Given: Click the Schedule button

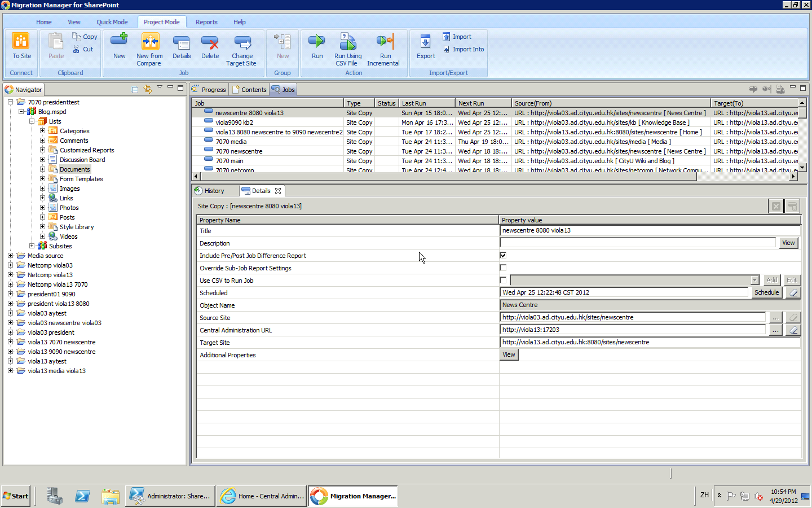Looking at the screenshot, I should (766, 292).
